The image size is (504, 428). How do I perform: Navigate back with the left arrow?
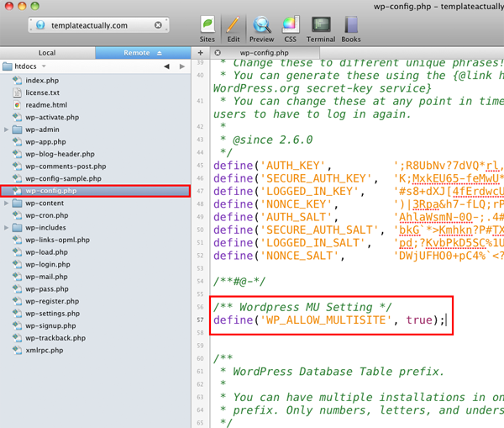166,66
